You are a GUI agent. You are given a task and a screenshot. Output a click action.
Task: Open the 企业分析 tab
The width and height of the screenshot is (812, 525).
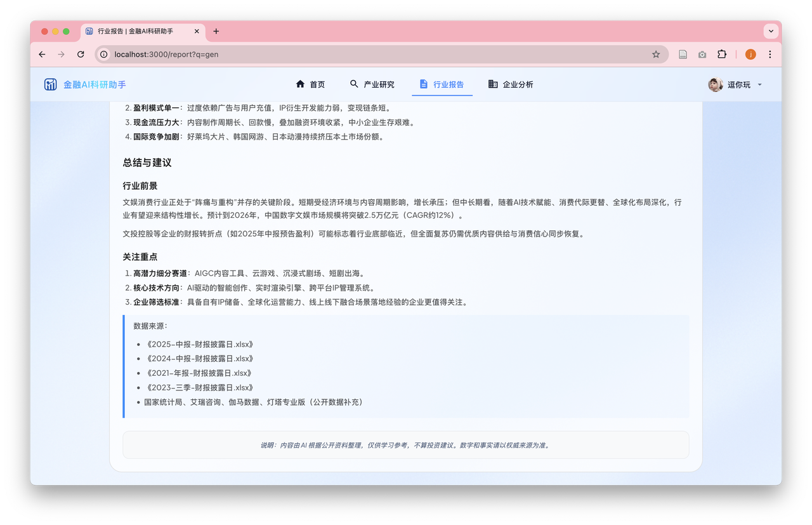click(511, 84)
